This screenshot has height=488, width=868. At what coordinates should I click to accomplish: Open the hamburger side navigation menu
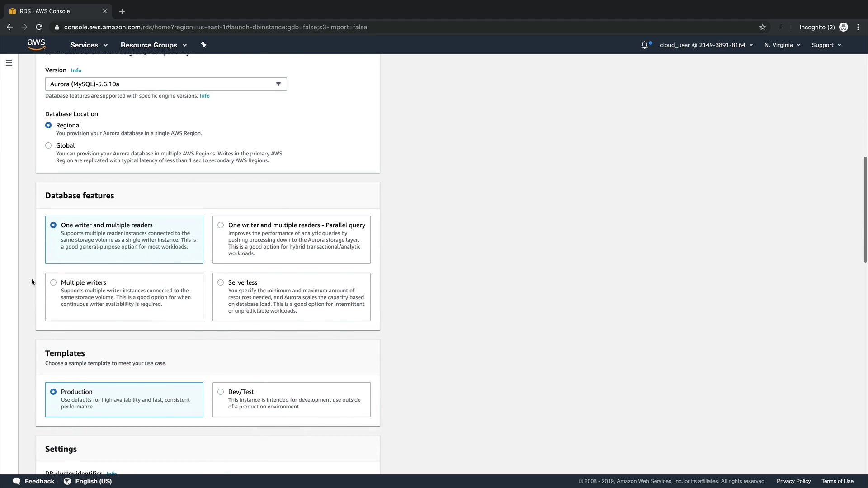click(9, 63)
